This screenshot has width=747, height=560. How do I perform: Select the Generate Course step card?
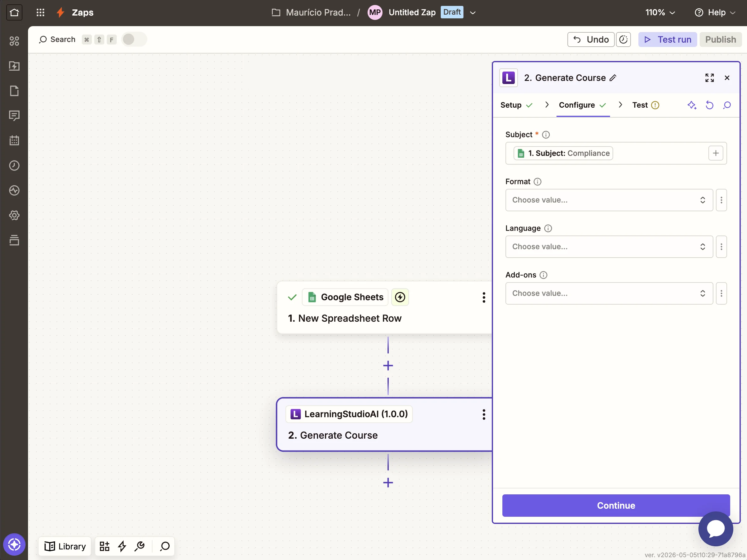point(384,425)
